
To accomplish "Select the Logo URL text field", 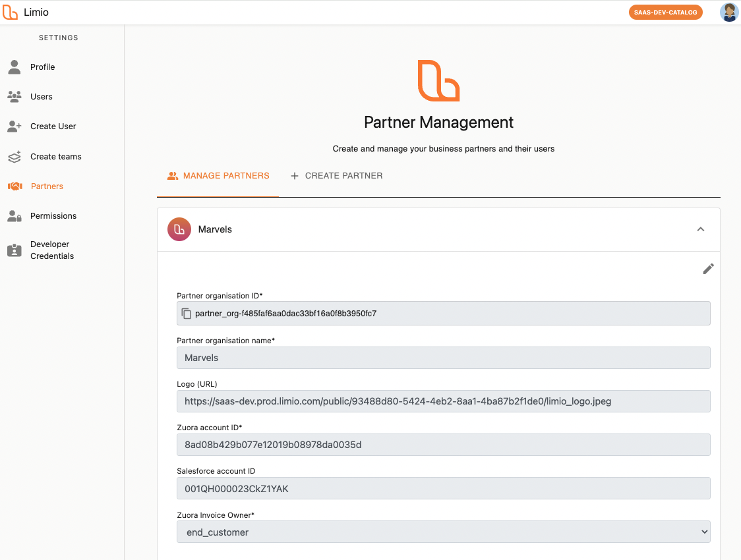I will [x=443, y=401].
